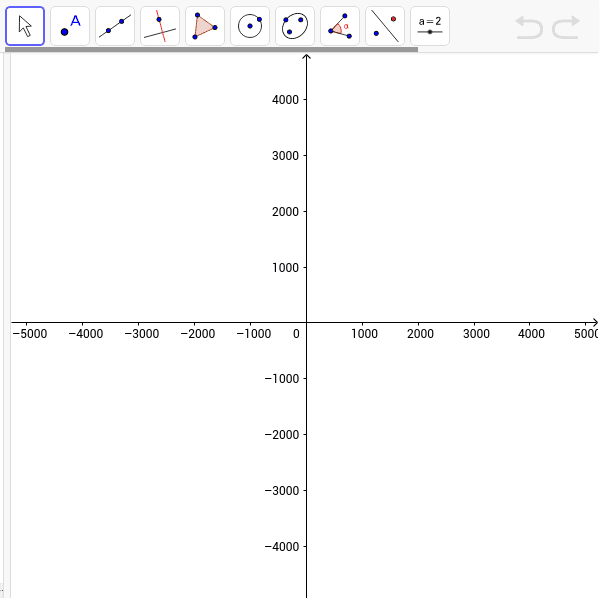This screenshot has width=600, height=600.
Task: Select the Angle tool
Action: pos(340,26)
